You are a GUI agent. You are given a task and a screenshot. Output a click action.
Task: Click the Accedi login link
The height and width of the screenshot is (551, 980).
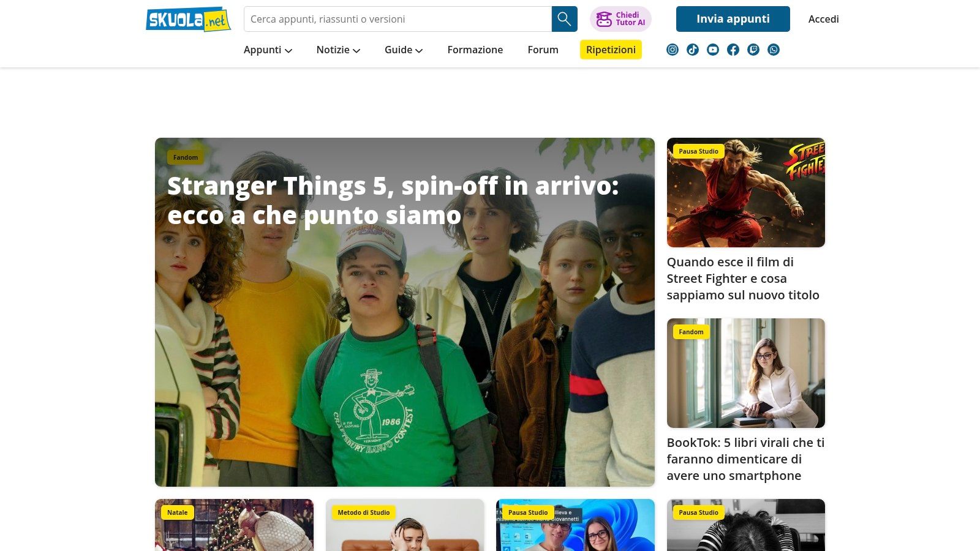point(824,19)
